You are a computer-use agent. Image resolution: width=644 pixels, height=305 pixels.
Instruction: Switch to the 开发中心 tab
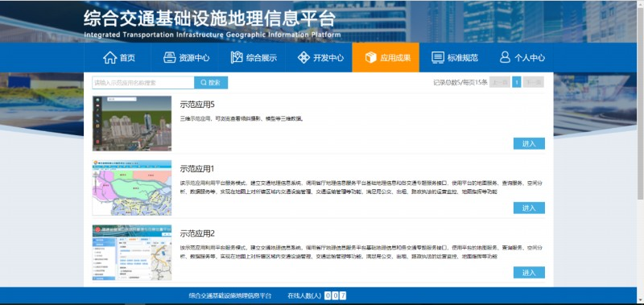[x=319, y=57]
